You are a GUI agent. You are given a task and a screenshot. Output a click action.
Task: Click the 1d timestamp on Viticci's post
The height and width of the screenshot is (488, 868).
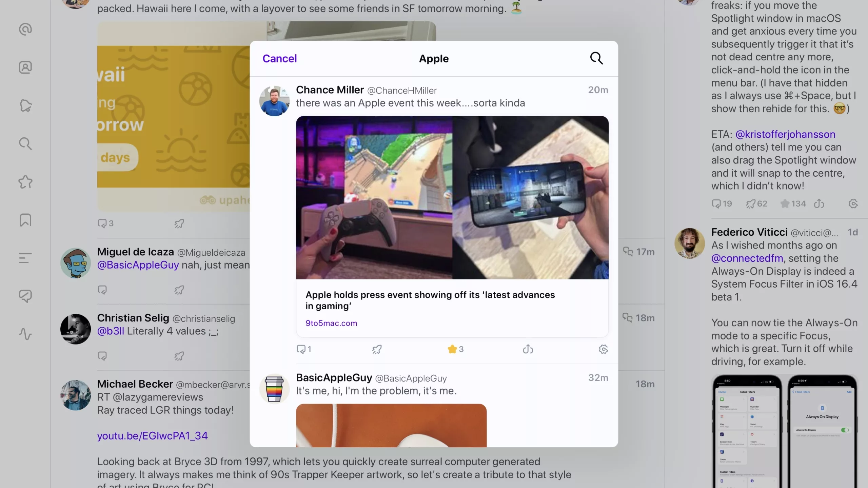click(x=852, y=232)
